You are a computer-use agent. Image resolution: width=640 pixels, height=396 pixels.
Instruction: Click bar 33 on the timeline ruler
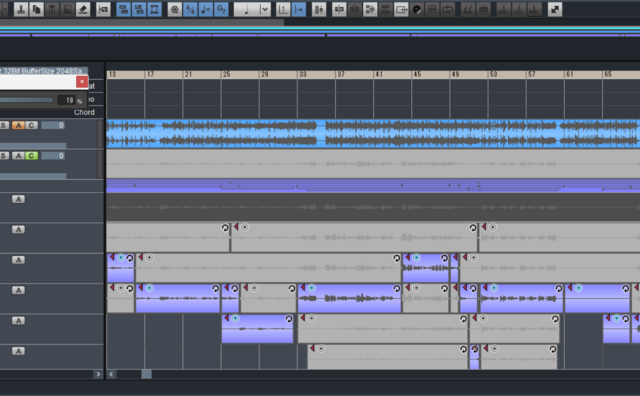point(302,74)
